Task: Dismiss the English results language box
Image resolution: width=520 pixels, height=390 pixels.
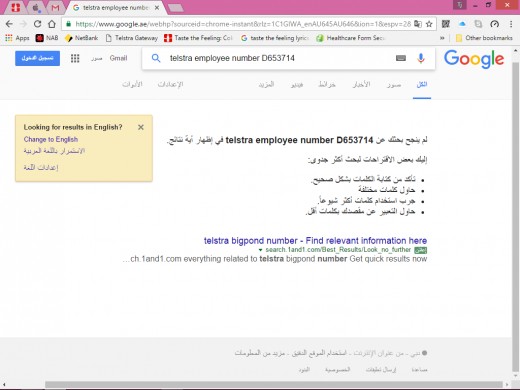Action: pos(141,127)
